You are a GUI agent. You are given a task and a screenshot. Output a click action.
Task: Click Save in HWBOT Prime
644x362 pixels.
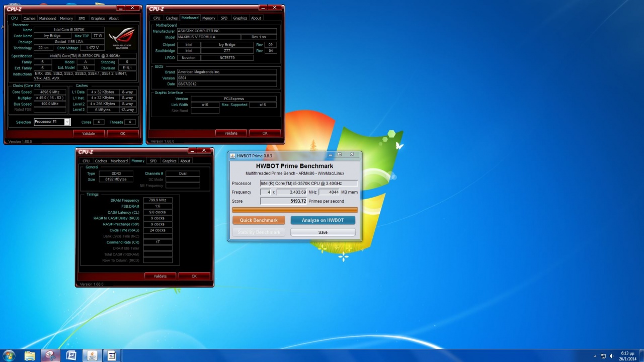point(323,232)
